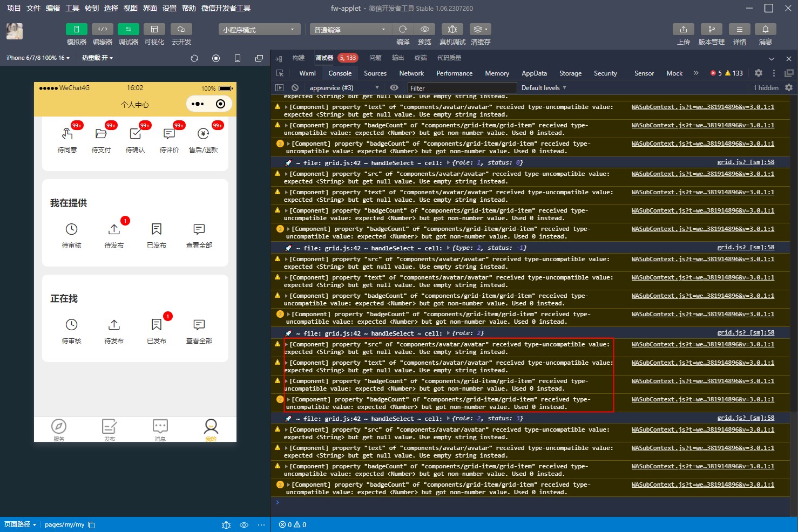
Task: Focus the console Filter input
Action: click(x=462, y=88)
